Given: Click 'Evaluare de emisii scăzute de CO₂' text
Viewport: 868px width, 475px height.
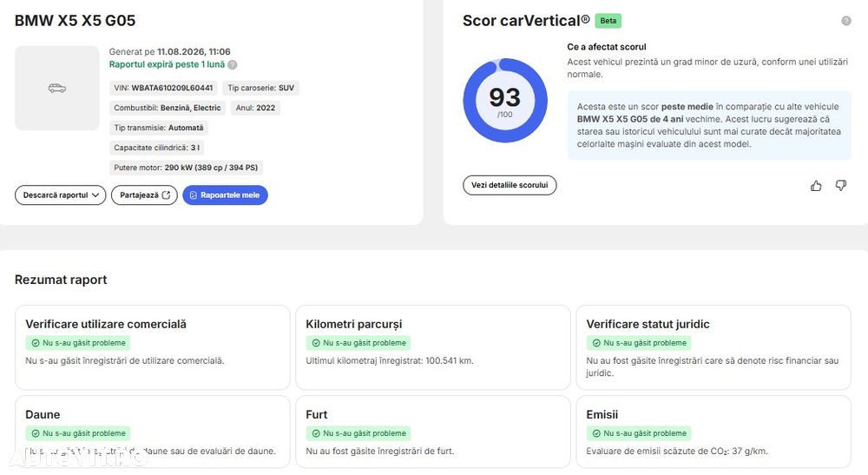Looking at the screenshot, I should point(677,451).
